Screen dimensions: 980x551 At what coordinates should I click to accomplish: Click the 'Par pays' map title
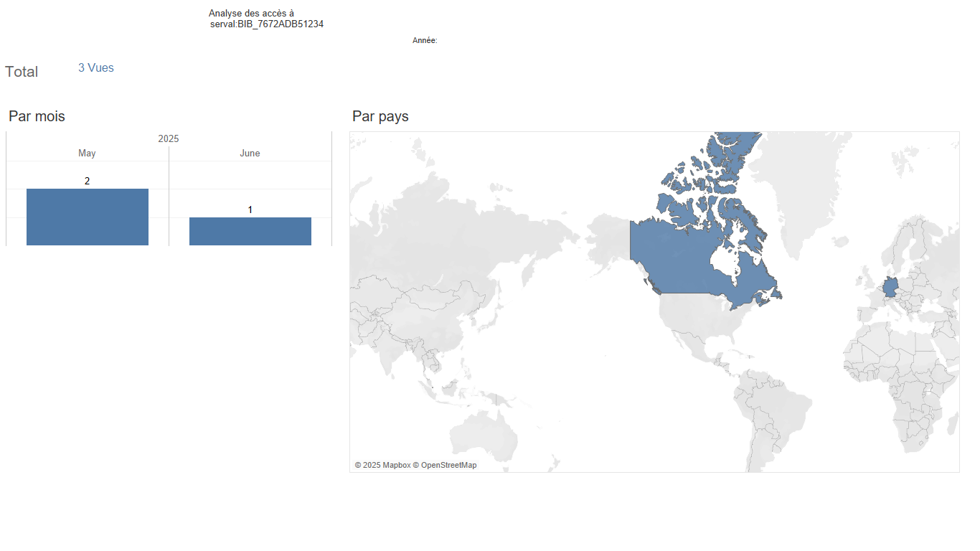[x=380, y=116]
